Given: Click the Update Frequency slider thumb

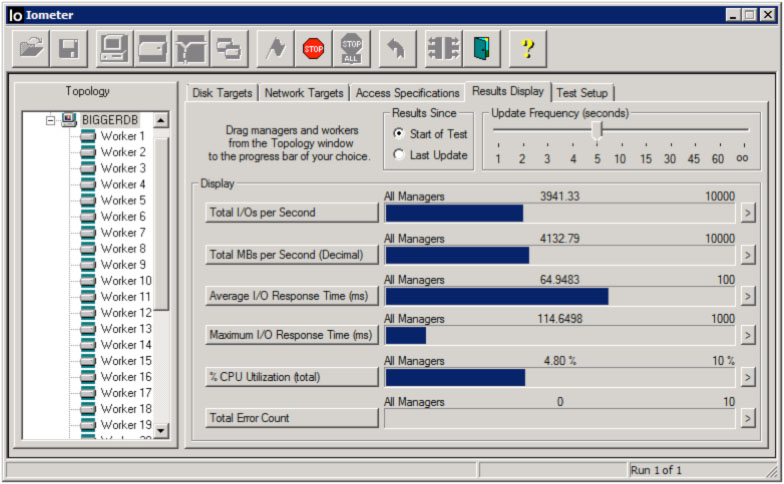Looking at the screenshot, I should pos(597,130).
